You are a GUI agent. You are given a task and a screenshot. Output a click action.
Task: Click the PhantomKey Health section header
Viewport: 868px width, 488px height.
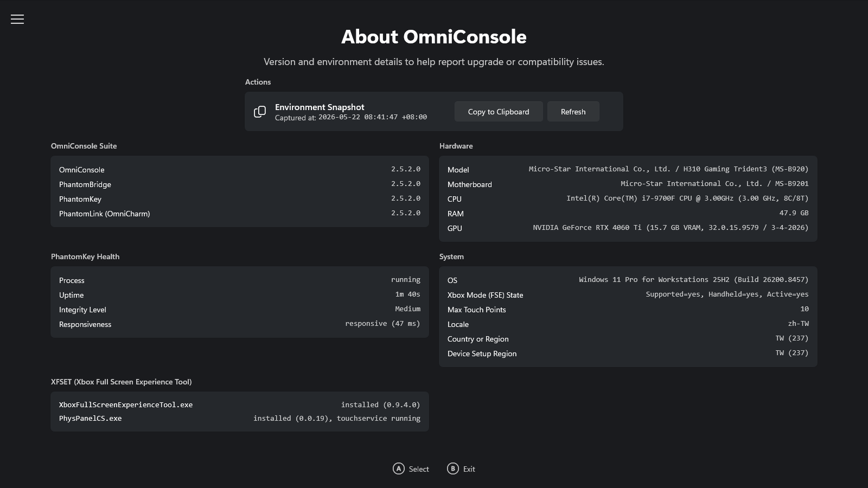[85, 256]
